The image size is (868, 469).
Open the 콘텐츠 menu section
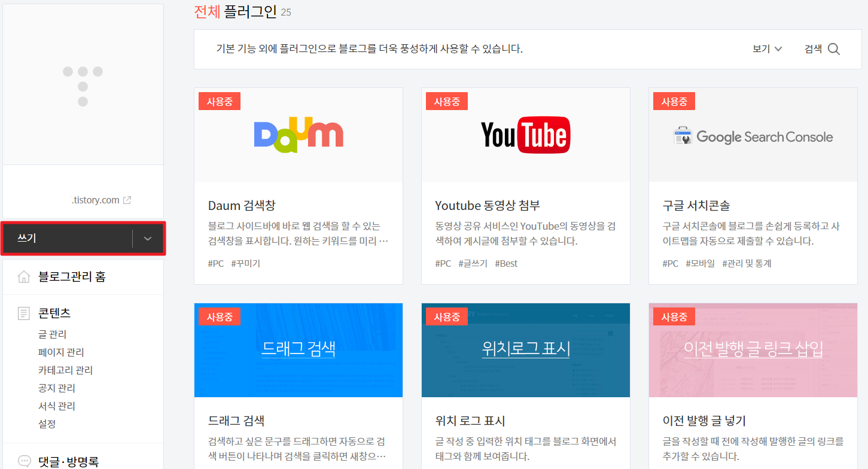pos(54,313)
